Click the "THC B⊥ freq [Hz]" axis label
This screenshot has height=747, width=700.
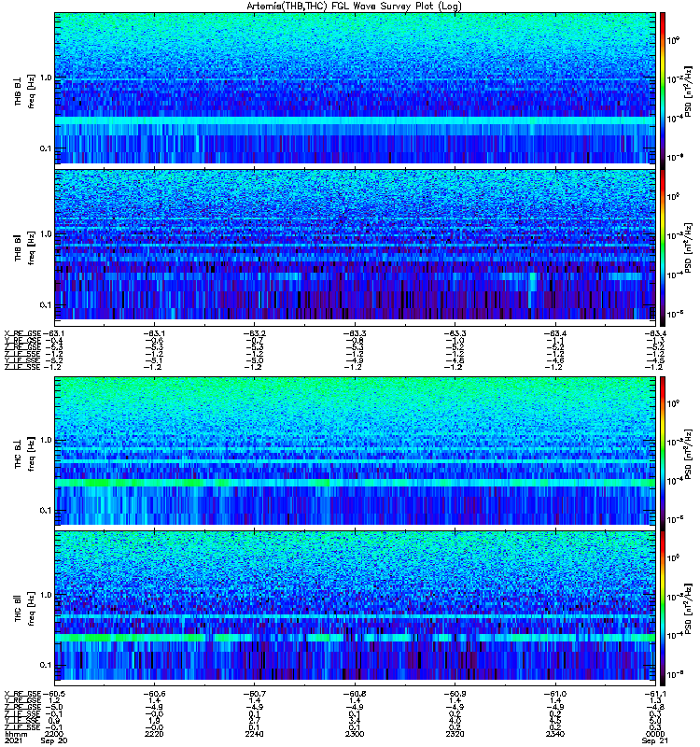(x=24, y=454)
